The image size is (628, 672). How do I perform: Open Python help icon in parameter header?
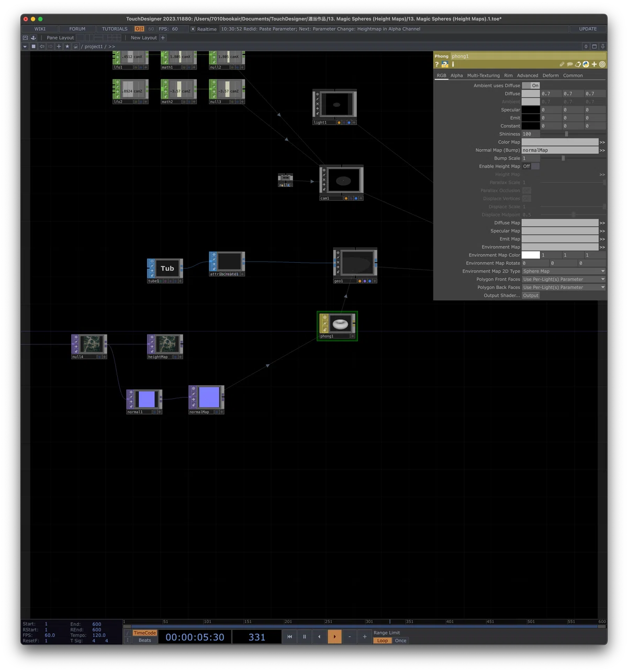pyautogui.click(x=445, y=64)
